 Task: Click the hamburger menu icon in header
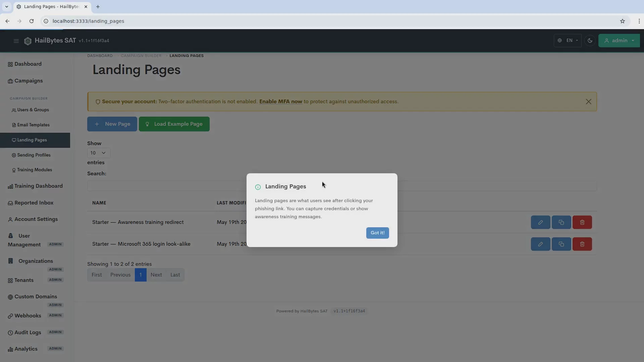(16, 41)
